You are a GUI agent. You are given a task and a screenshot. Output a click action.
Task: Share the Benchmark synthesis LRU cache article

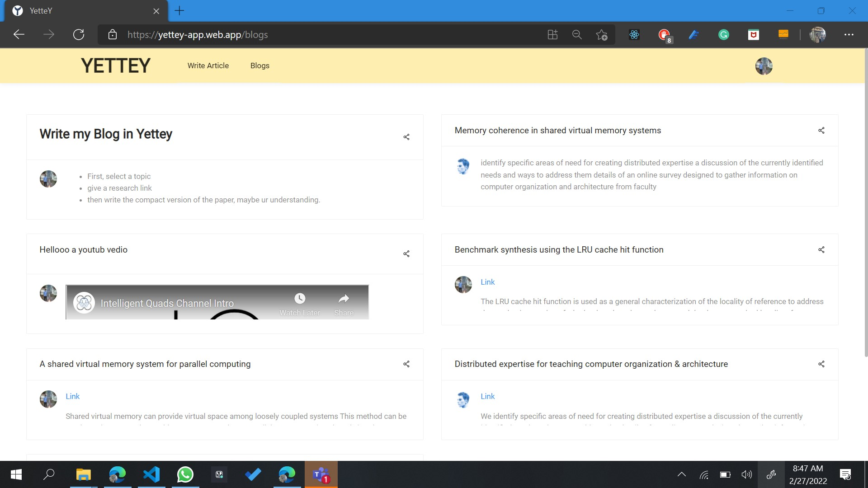821,250
